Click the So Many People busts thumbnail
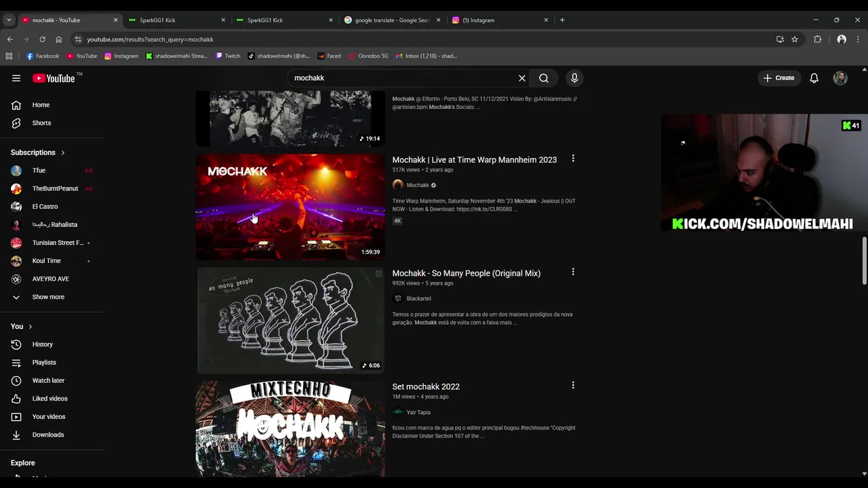 (290, 320)
